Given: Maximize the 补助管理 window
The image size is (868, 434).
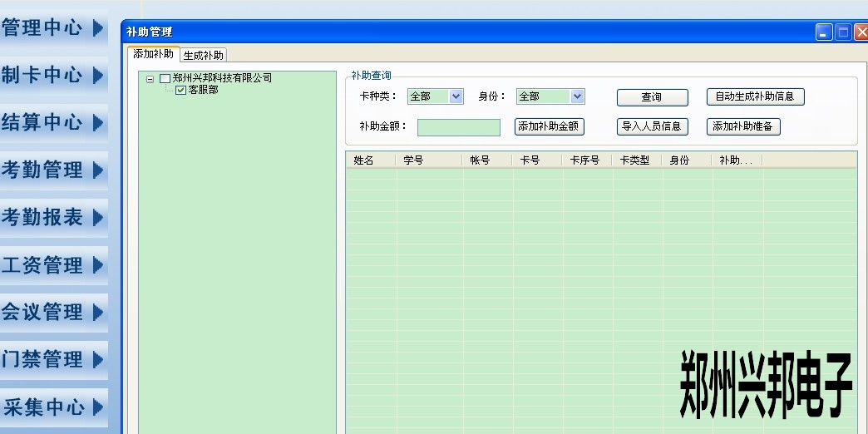Looking at the screenshot, I should 843,32.
